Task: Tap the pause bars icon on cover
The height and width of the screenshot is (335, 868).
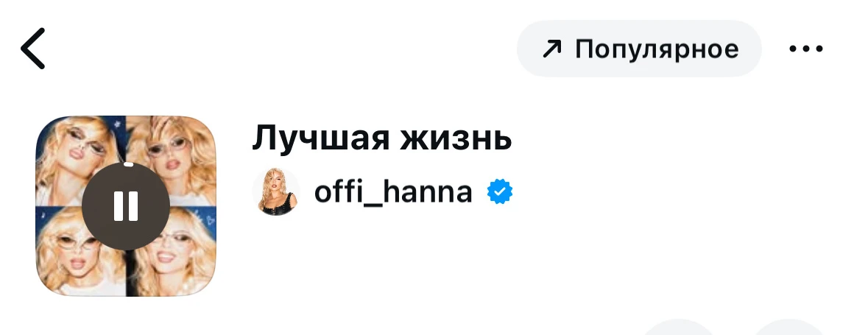Action: (126, 206)
